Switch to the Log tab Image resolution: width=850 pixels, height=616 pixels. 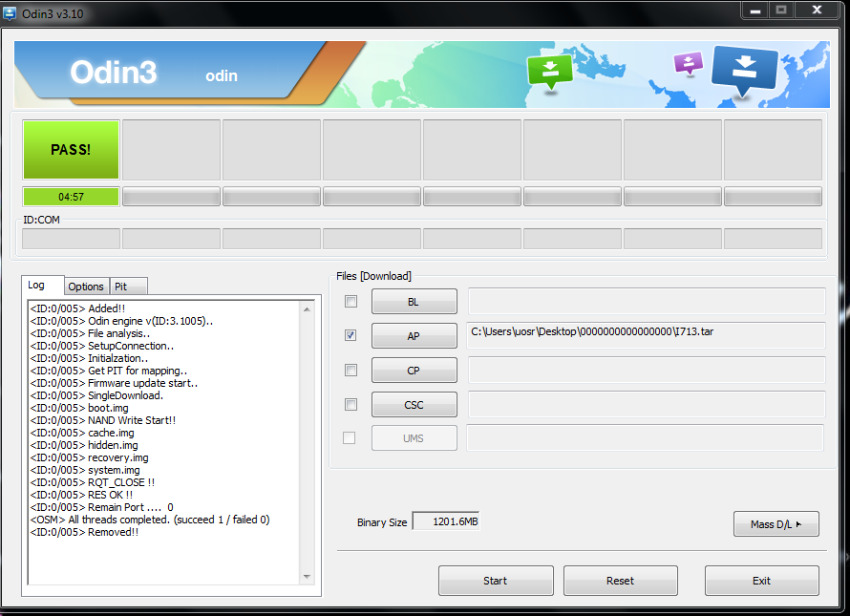tap(43, 285)
